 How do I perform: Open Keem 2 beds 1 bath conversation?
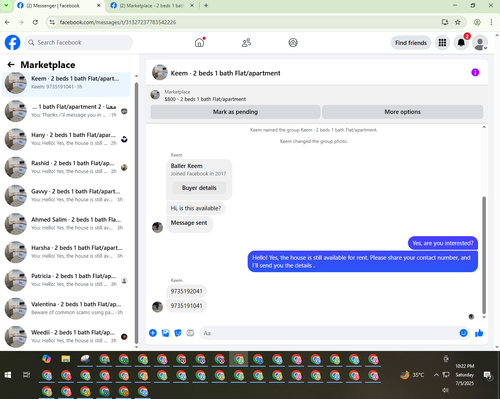[x=66, y=83]
